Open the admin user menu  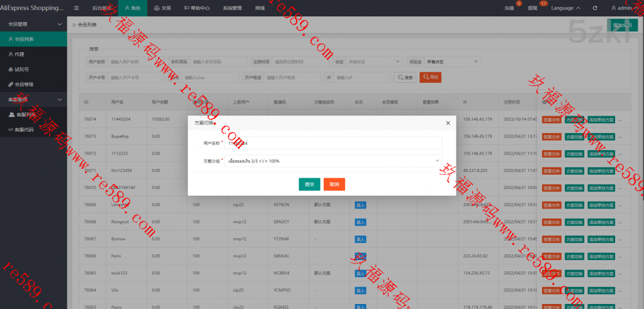pyautogui.click(x=626, y=8)
